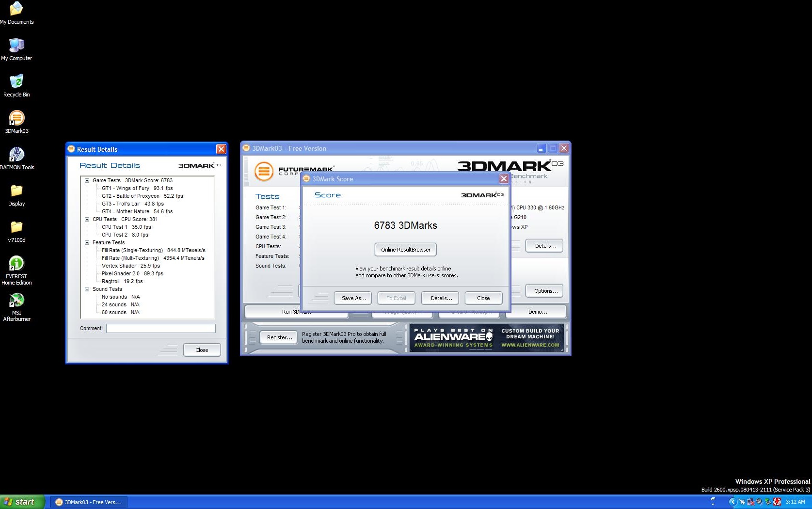Screen dimensions: 812x509
Task: Click the round speaker-like tray icon
Action: pos(759,502)
